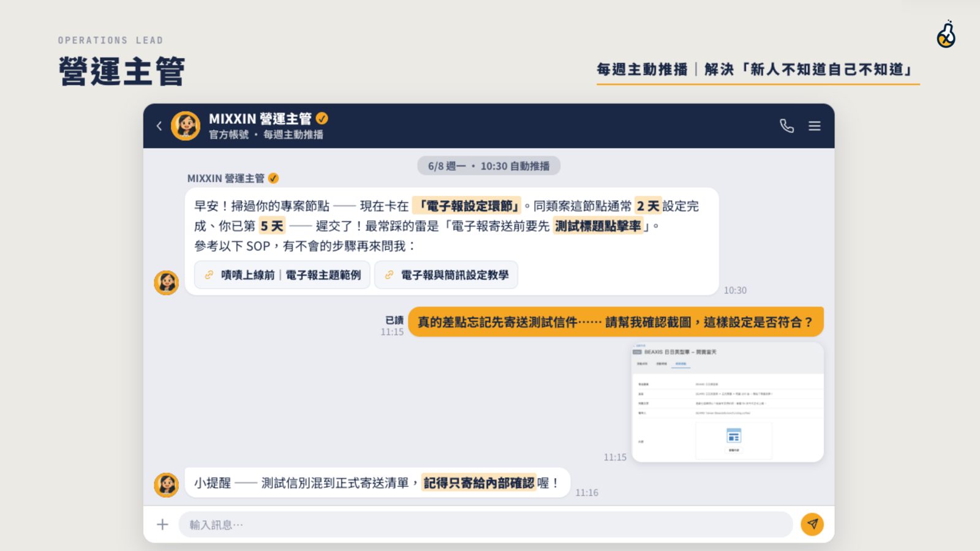This screenshot has height=551, width=980.
Task: Open sender avatar beside 小提醒 message
Action: point(166,485)
